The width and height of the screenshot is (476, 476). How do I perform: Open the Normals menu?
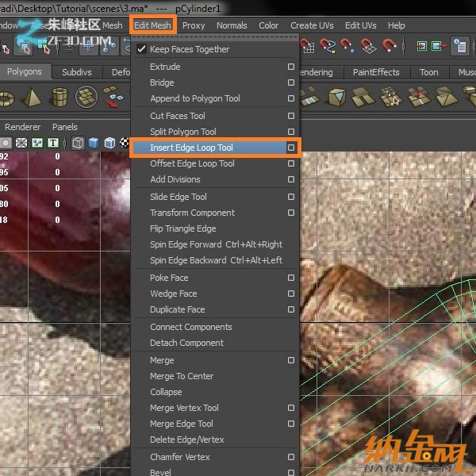[232, 25]
